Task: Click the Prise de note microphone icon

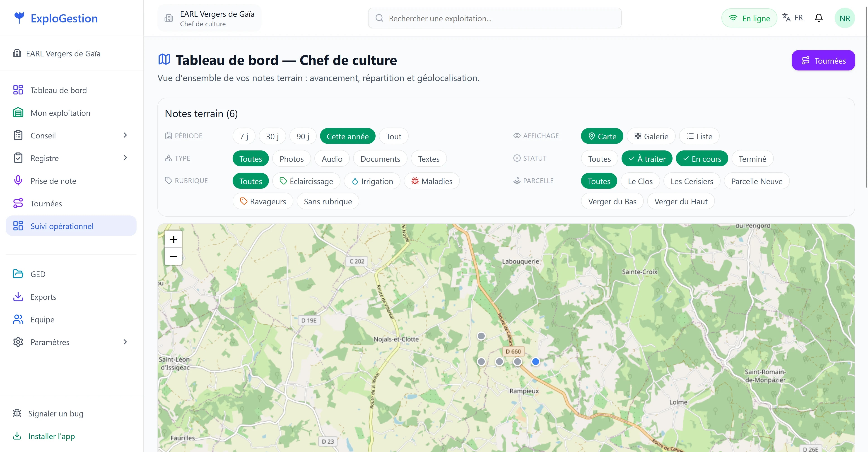Action: click(18, 181)
